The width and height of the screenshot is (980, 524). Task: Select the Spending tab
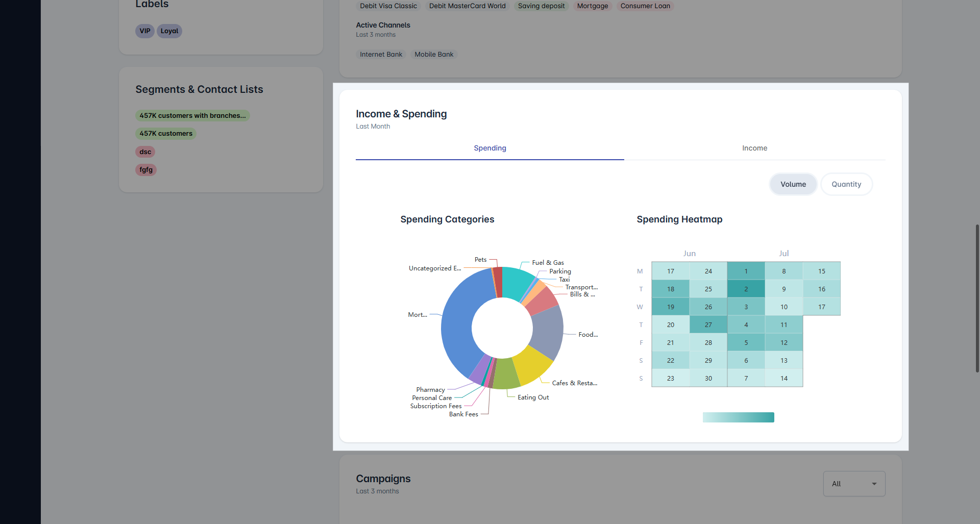click(489, 148)
